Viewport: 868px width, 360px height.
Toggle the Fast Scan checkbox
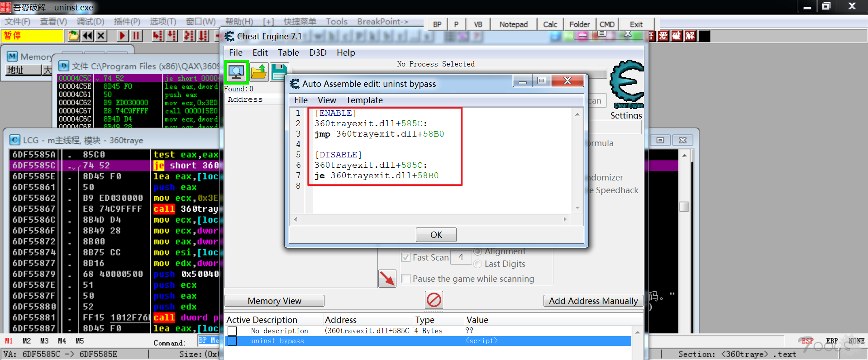pyautogui.click(x=406, y=257)
